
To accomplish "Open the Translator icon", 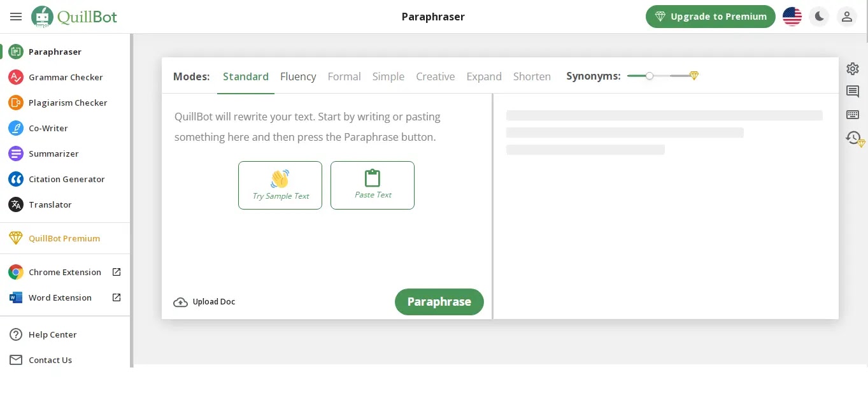I will tap(16, 204).
